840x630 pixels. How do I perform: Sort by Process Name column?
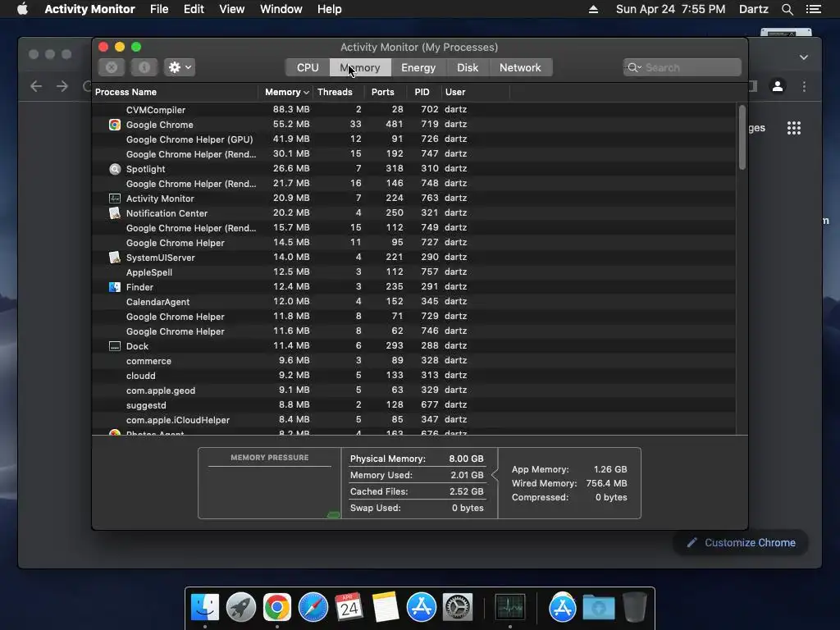pyautogui.click(x=175, y=92)
